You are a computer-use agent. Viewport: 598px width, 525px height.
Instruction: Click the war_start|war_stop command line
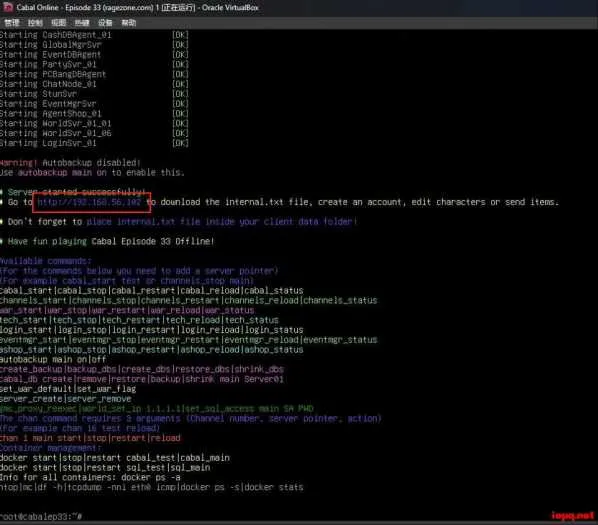point(127,311)
